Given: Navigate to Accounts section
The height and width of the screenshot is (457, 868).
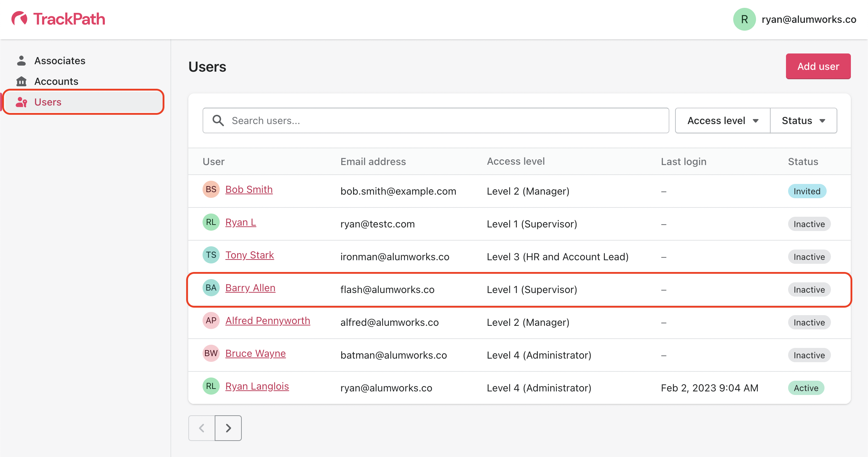Looking at the screenshot, I should [56, 81].
